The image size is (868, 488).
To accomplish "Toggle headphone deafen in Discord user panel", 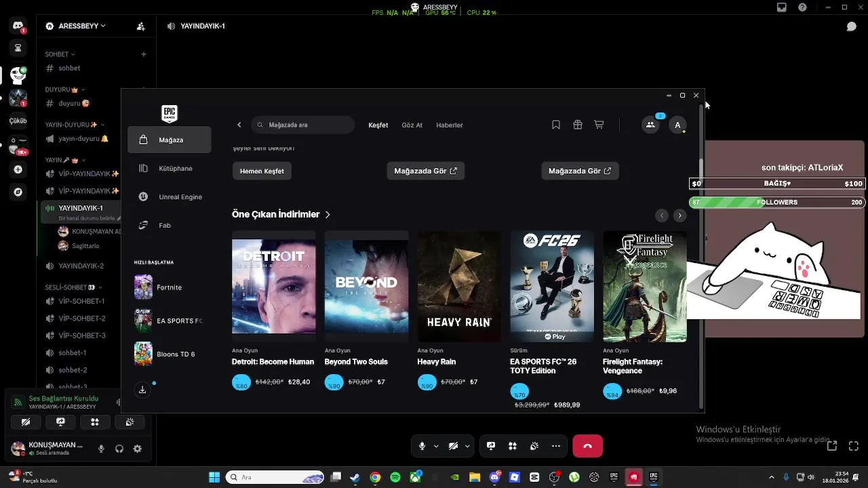I will click(x=119, y=449).
